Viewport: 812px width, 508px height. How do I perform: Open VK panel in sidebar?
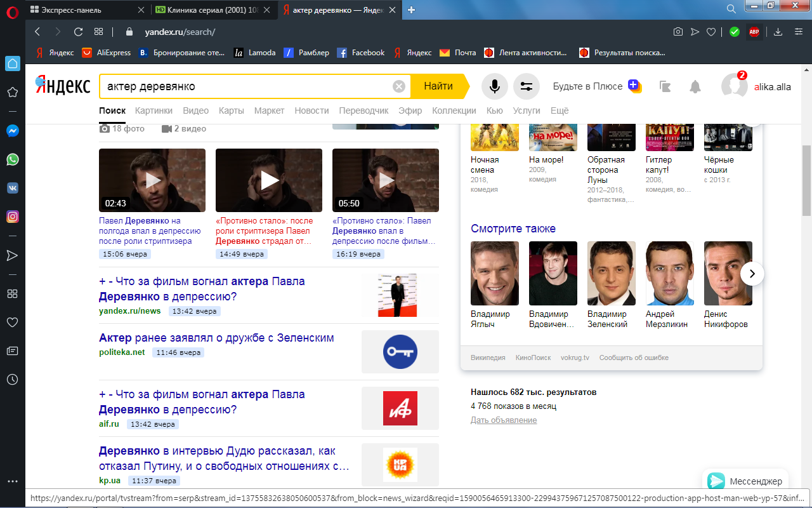(12, 188)
